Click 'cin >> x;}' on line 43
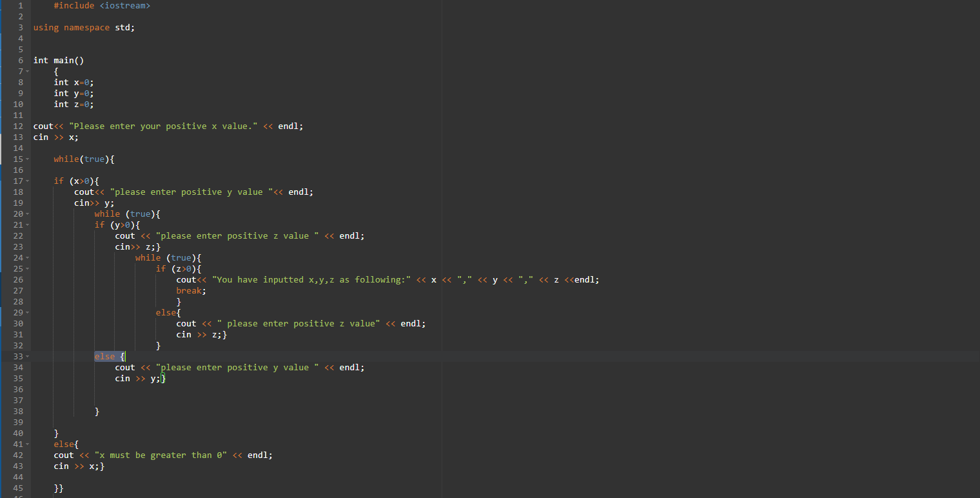The image size is (980, 498). (x=79, y=466)
